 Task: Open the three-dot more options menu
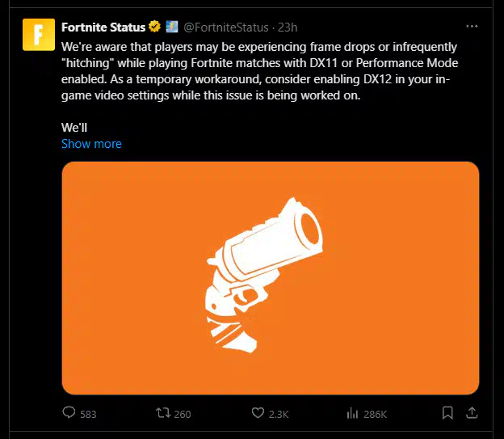tap(472, 26)
